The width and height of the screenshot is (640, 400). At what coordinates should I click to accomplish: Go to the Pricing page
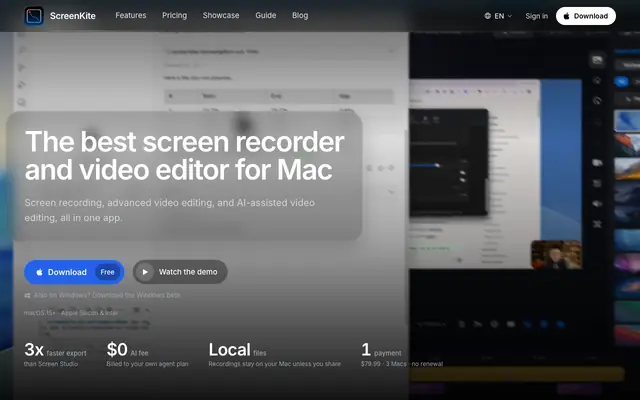(174, 16)
